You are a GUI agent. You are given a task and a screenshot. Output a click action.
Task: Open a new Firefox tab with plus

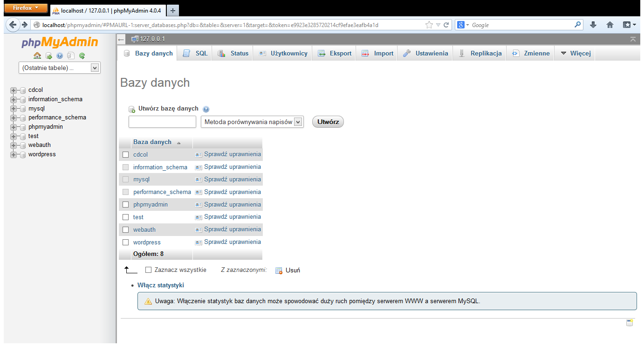click(x=172, y=10)
